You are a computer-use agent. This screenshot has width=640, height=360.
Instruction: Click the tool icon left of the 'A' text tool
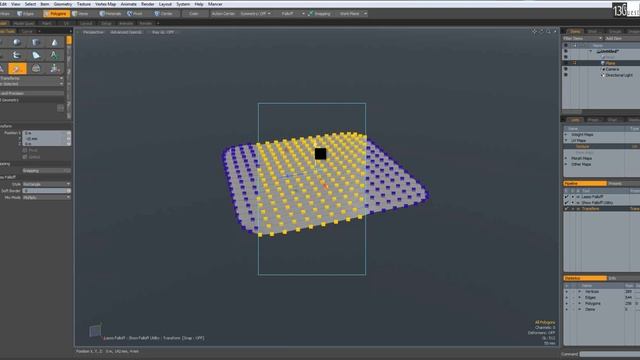click(x=36, y=55)
